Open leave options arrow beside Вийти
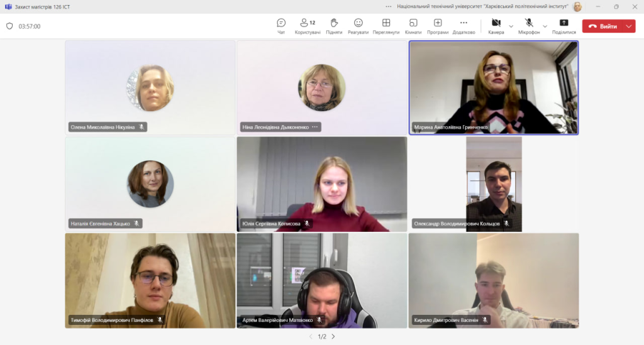The width and height of the screenshot is (644, 345). (629, 26)
